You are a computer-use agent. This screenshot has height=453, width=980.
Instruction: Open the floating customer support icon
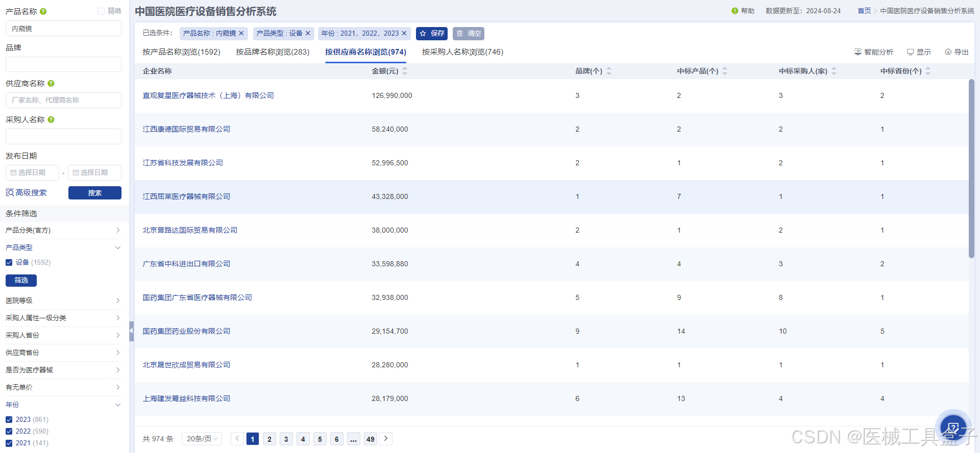click(x=953, y=426)
